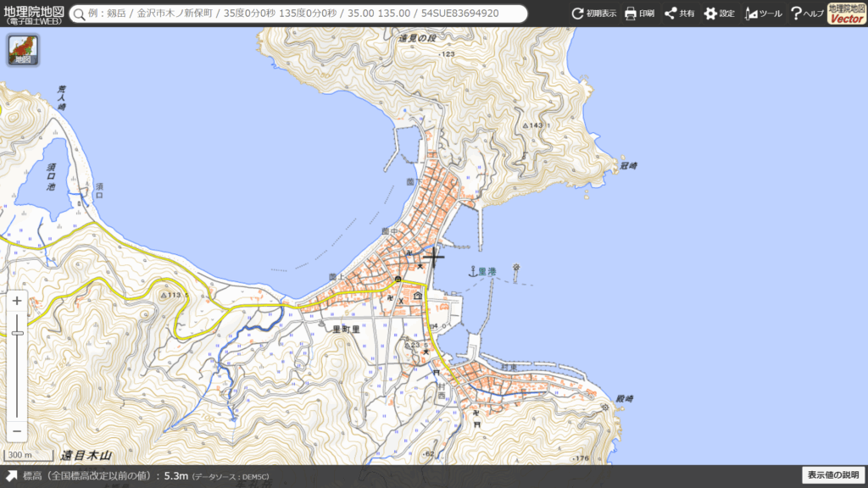Focus the location search input field
The width and height of the screenshot is (868, 488).
point(298,14)
